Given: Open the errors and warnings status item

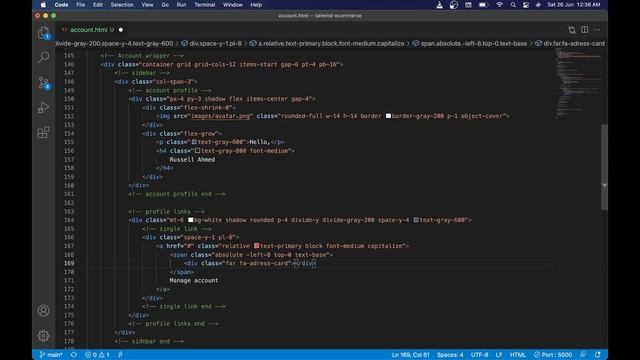Looking at the screenshot, I should (97, 355).
